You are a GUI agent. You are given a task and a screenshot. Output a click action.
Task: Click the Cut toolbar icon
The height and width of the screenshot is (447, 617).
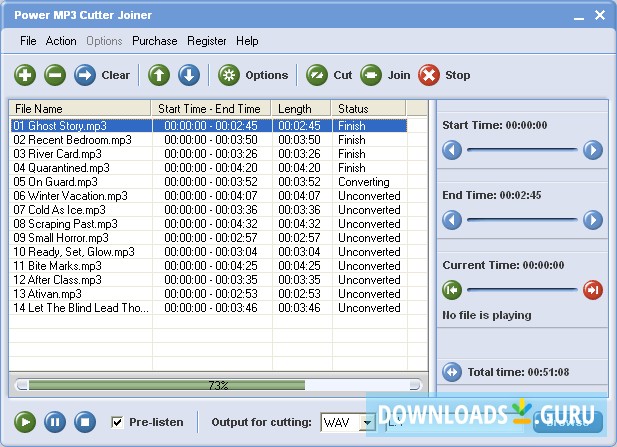(317, 75)
